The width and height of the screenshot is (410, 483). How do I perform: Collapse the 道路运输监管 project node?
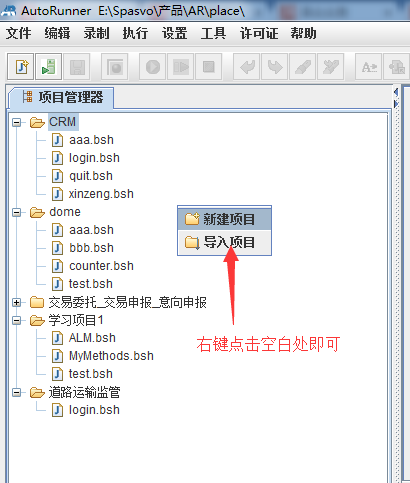click(16, 392)
